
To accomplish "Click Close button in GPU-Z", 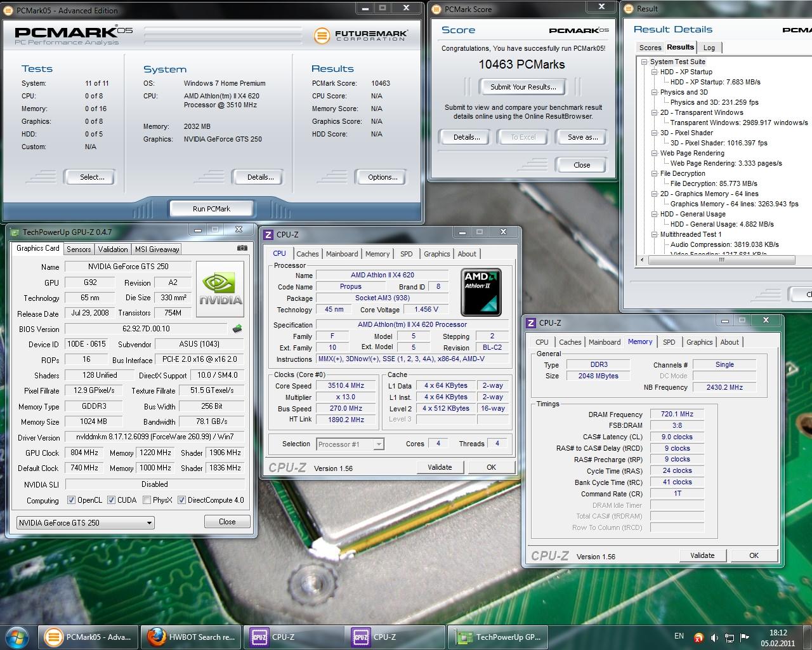I will [x=227, y=522].
